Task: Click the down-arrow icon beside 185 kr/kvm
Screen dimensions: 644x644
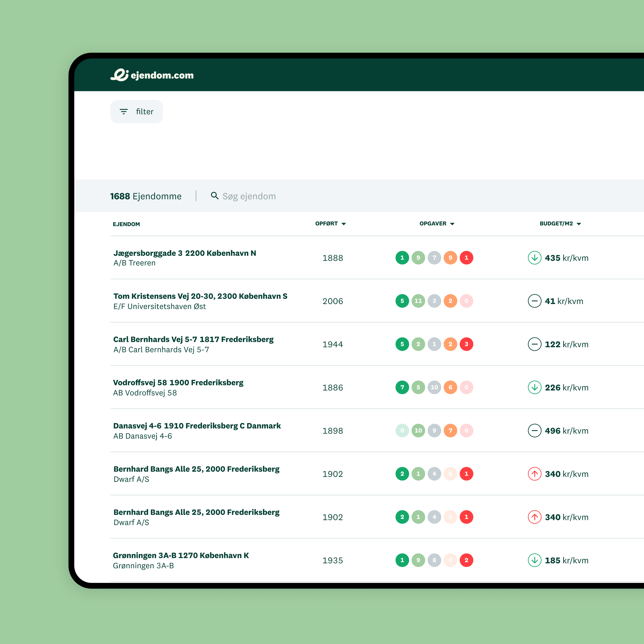Action: (535, 560)
